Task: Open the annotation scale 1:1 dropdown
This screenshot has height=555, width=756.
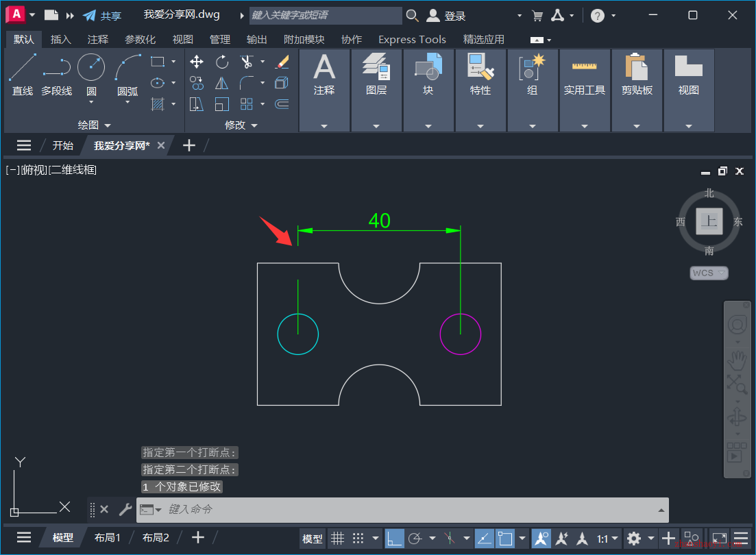Action: 607,539
